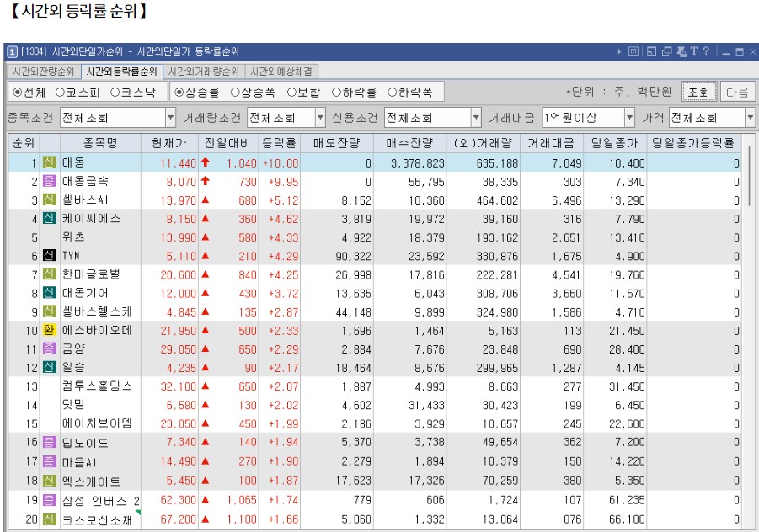Open the font size (T) setting icon

(694, 52)
